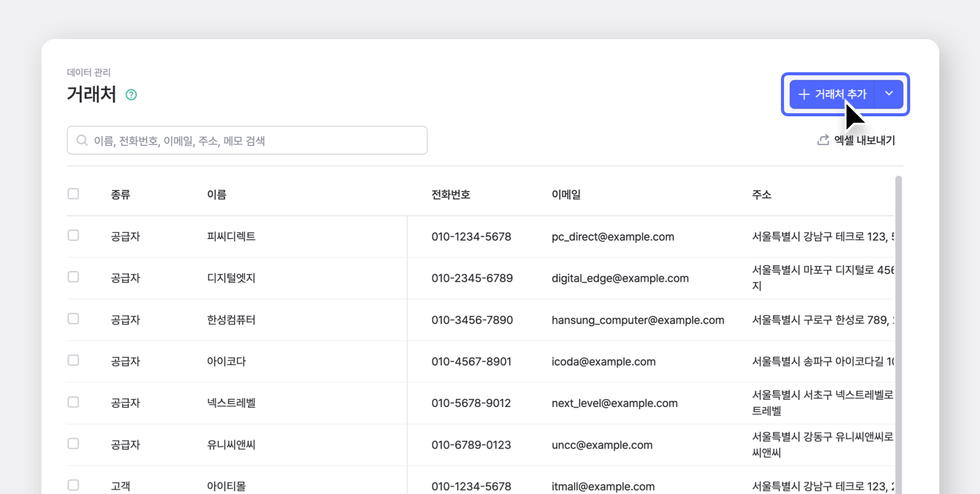Check the box for 아이티몰 customer row
The image size is (980, 494).
[x=73, y=485]
